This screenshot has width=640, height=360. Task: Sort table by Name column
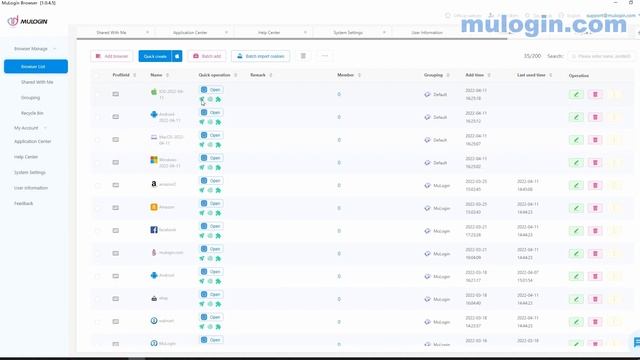pyautogui.click(x=167, y=75)
